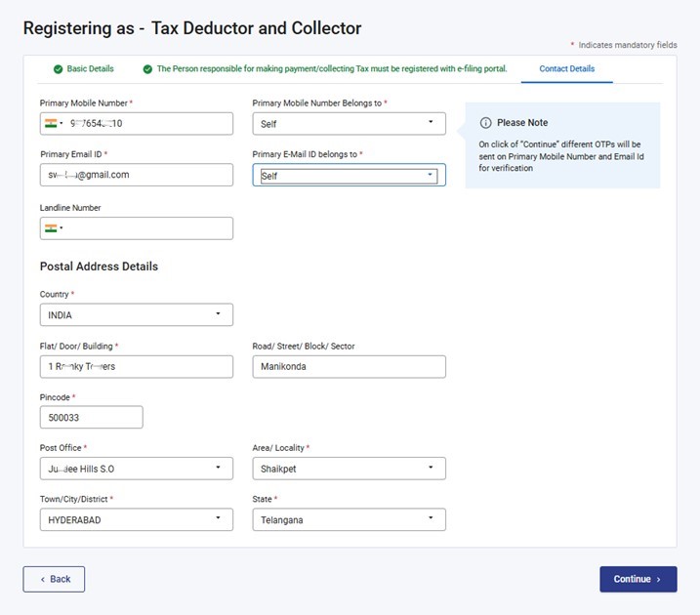Expand the Country dropdown showing INDIA

(136, 315)
